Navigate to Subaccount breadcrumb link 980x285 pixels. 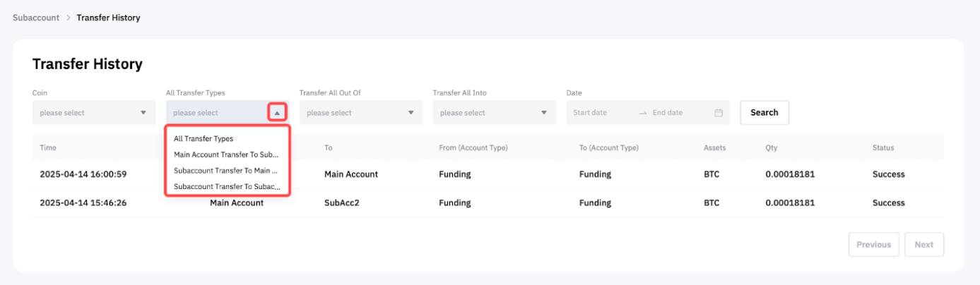point(36,18)
